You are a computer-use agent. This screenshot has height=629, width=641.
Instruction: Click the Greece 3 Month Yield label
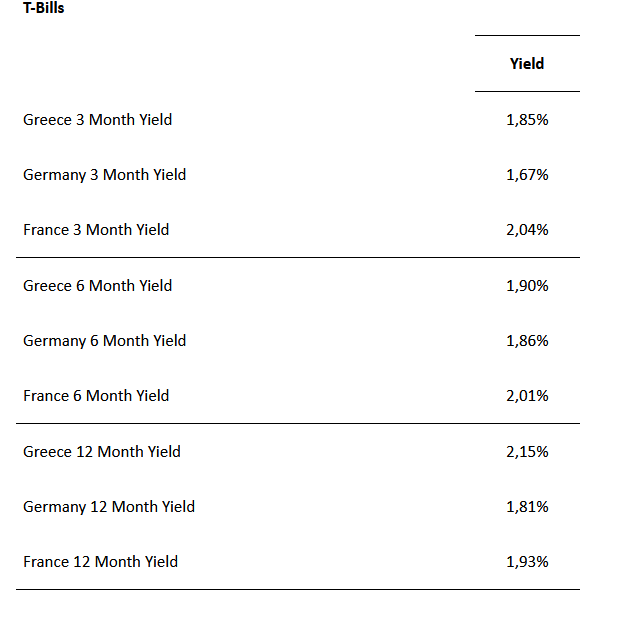pos(98,120)
